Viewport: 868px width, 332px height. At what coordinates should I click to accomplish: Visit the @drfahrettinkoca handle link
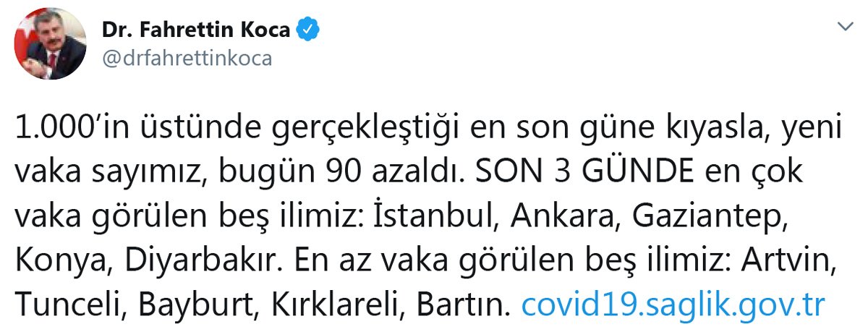[x=186, y=59]
